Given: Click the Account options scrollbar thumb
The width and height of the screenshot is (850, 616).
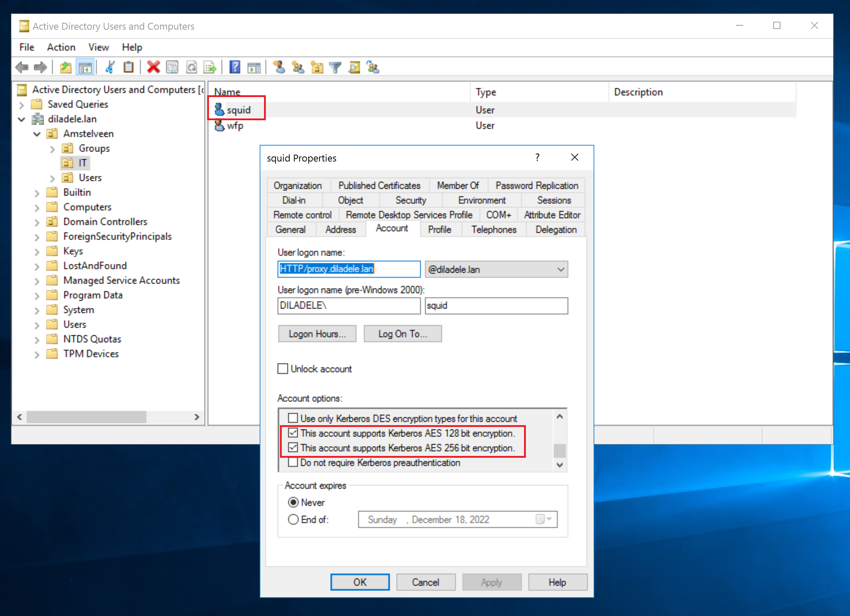Looking at the screenshot, I should tap(560, 451).
